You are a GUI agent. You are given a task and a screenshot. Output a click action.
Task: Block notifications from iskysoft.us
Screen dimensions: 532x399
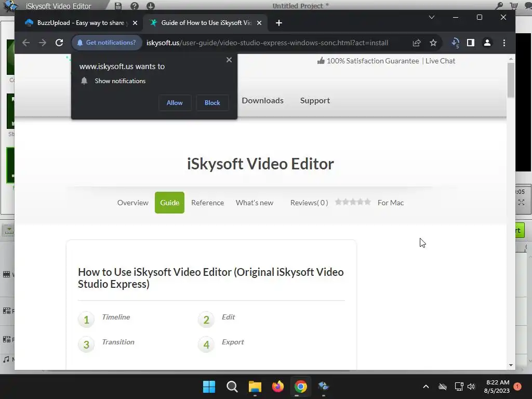(212, 103)
